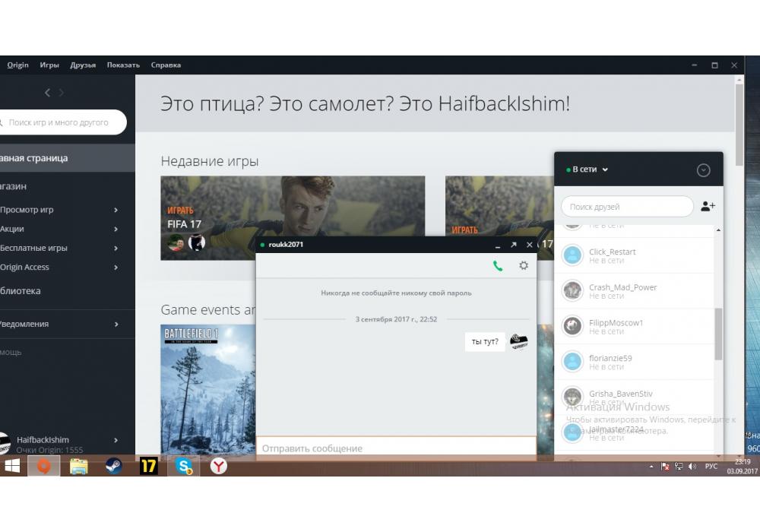
Task: Expand the Уведомления chevron
Action: 116,325
